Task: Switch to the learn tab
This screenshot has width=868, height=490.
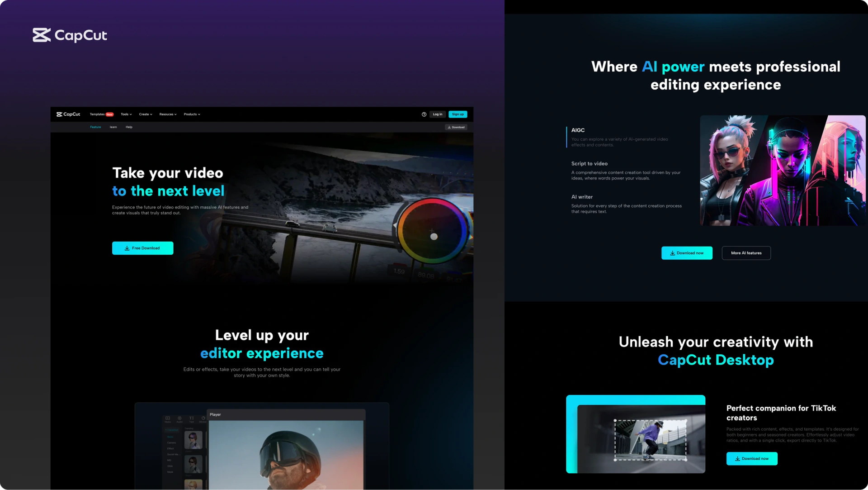Action: pyautogui.click(x=113, y=127)
